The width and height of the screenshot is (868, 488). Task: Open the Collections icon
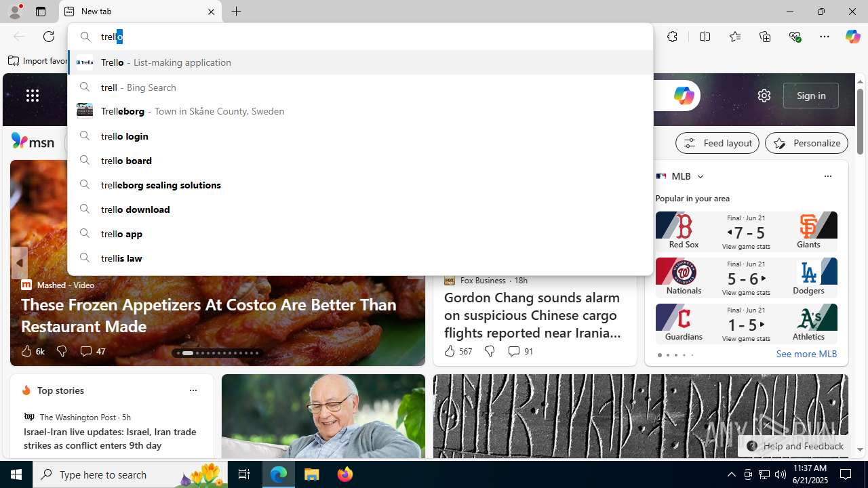(765, 37)
